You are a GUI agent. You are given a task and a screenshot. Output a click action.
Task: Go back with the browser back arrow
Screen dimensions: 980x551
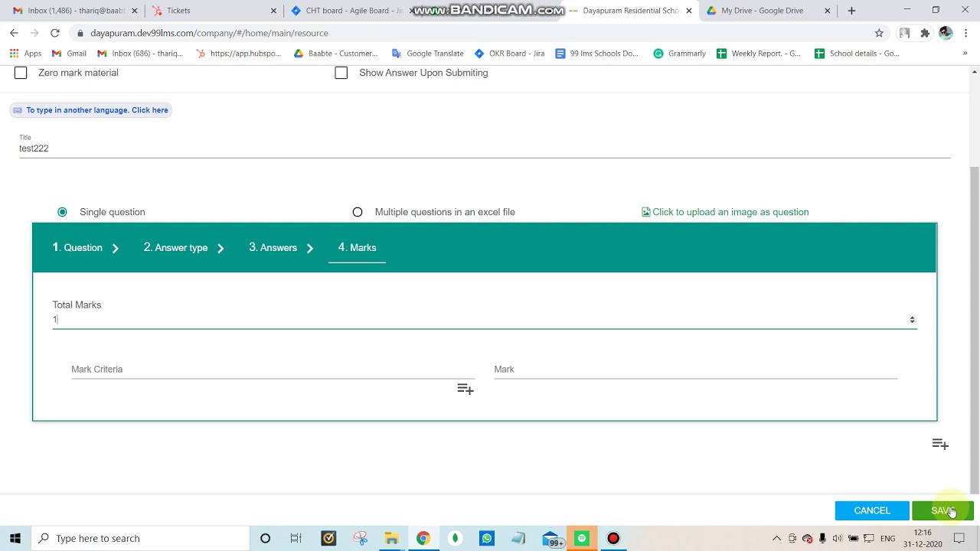pos(14,33)
